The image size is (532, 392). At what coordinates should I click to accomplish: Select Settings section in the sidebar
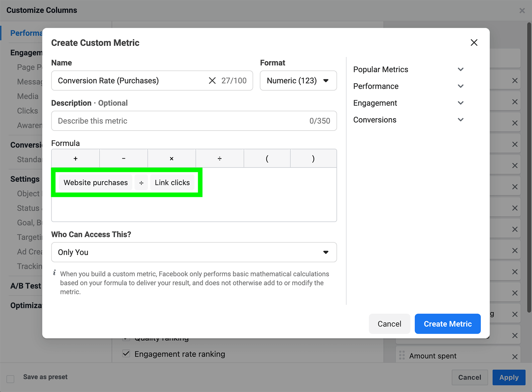(25, 179)
